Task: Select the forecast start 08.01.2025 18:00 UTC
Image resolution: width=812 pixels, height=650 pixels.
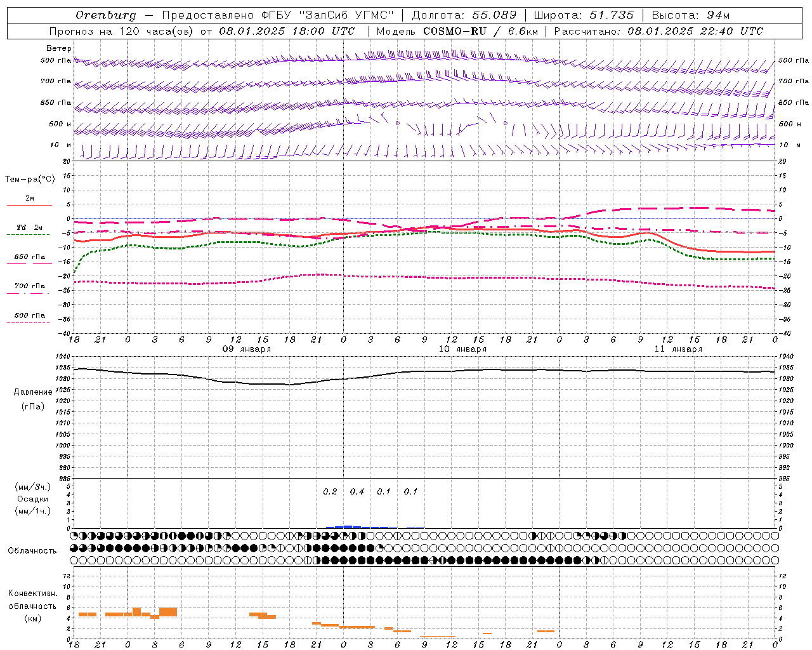Action: pyautogui.click(x=287, y=30)
